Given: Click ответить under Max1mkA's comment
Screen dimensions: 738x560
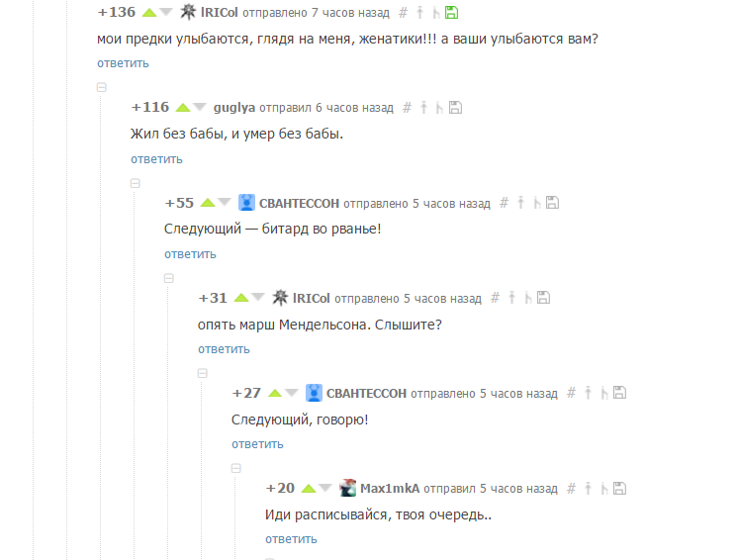Looking at the screenshot, I should (291, 539).
